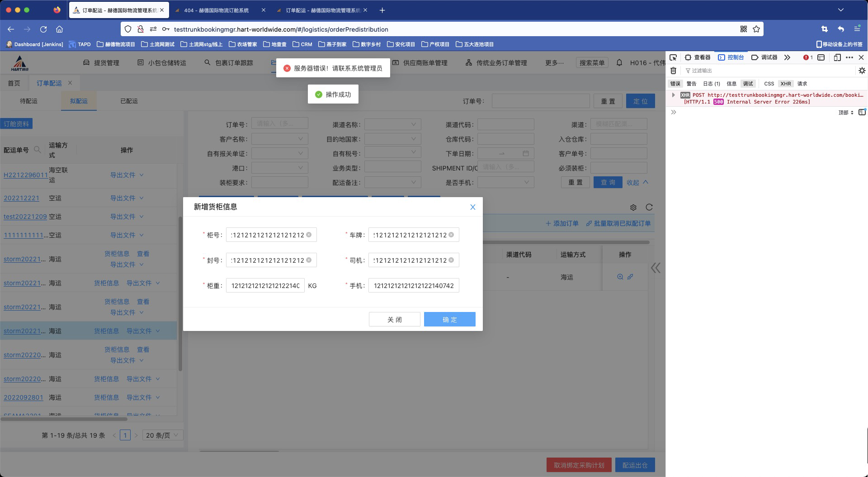Switch to the 已配运 tab

[129, 101]
